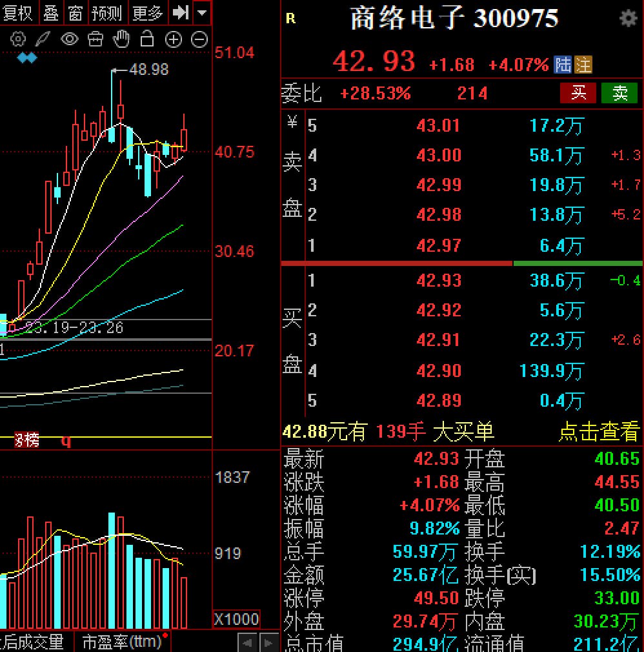Image resolution: width=644 pixels, height=652 pixels.
Task: Click the 金额 25.67亿 amount value
Action: click(425, 575)
